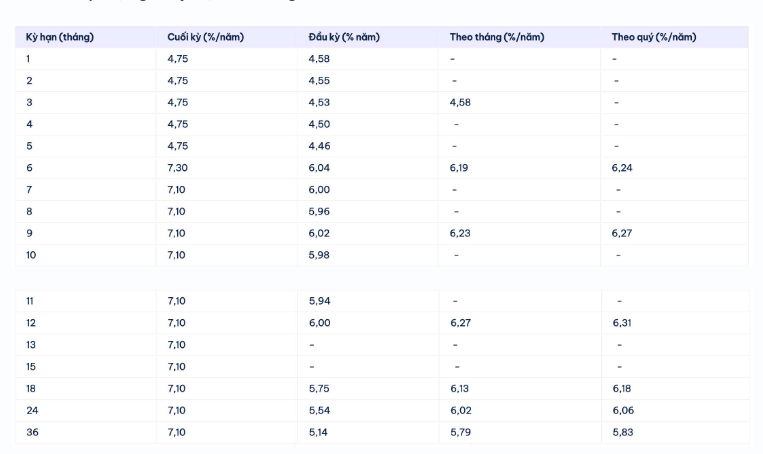Select the 4,46 Đầu kỳ rate cell
This screenshot has height=454, width=763.
point(318,146)
